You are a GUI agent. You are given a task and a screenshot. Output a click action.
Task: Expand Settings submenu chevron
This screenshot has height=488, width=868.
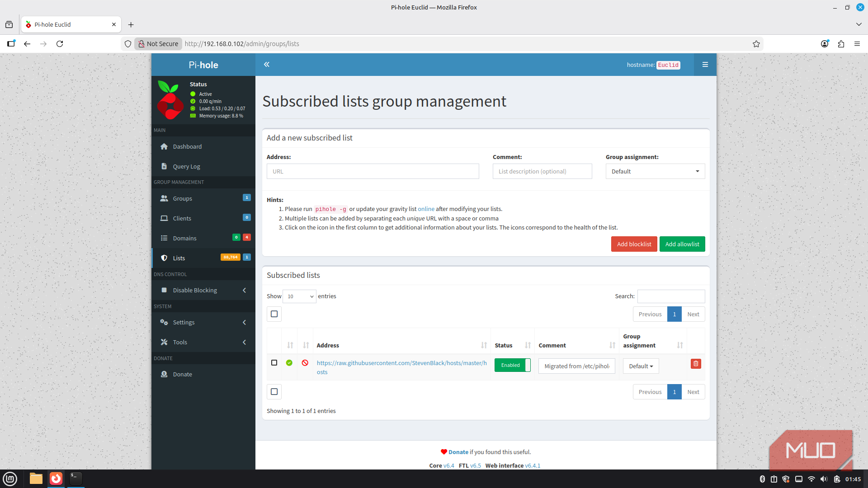[x=245, y=322]
